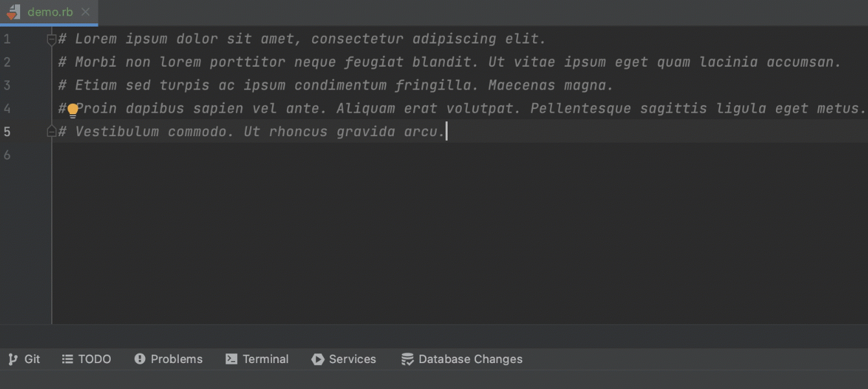Place the caret on empty line 6
Image resolution: width=868 pixels, height=389 pixels.
pos(259,155)
